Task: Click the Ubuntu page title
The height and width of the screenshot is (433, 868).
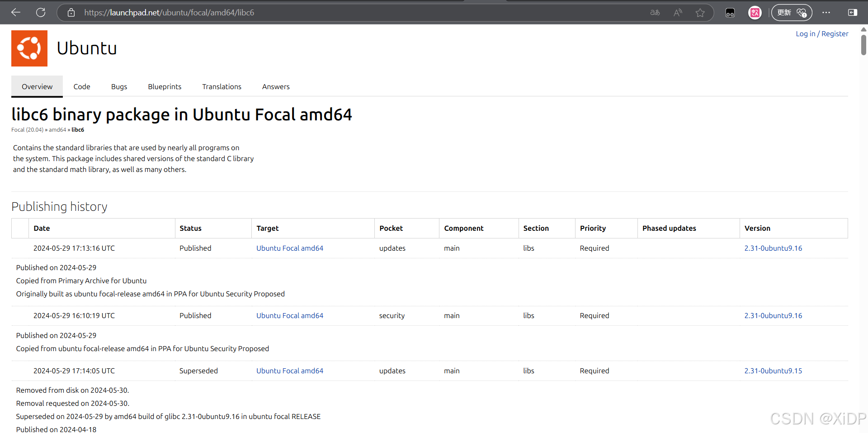Action: [87, 48]
